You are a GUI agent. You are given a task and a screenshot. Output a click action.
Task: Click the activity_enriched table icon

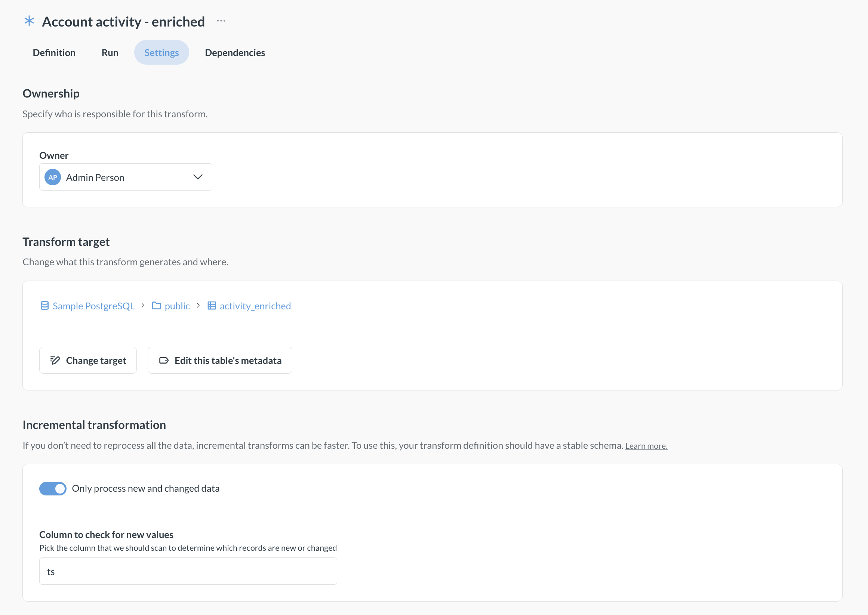pos(212,306)
